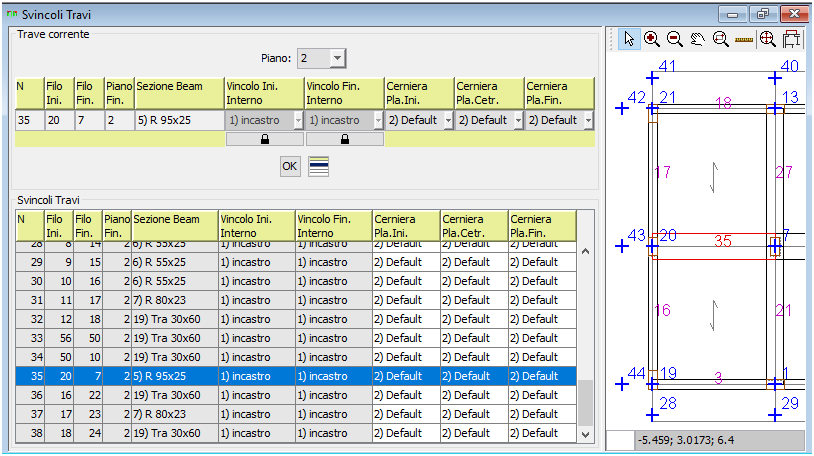This screenshot has width=814, height=456.
Task: Restore the Svincoli Travi window
Action: point(763,14)
